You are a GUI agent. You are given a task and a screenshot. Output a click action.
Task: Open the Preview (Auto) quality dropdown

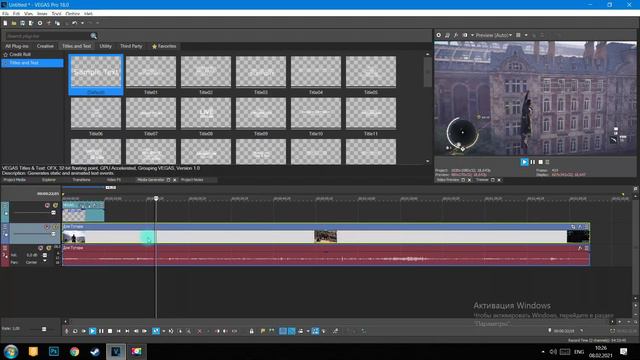493,36
